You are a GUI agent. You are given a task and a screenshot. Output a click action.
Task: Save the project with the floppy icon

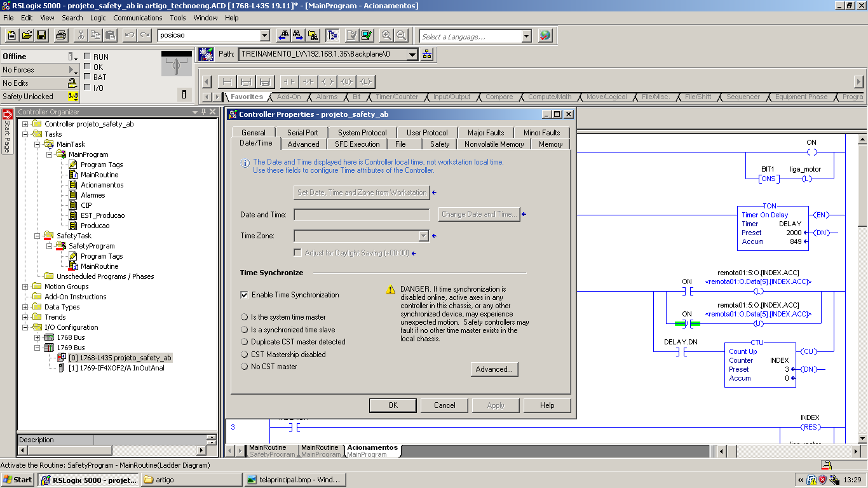point(40,36)
